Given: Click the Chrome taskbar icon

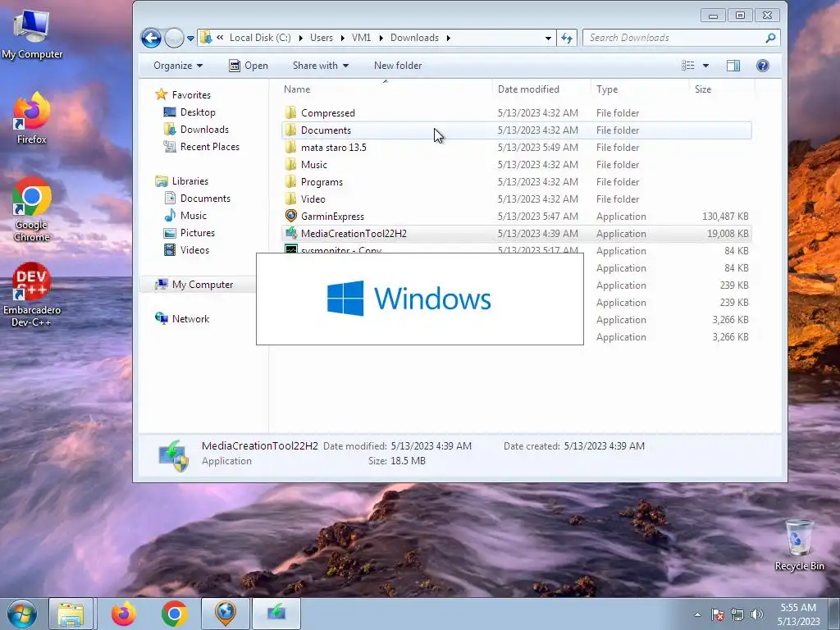Looking at the screenshot, I should (174, 614).
